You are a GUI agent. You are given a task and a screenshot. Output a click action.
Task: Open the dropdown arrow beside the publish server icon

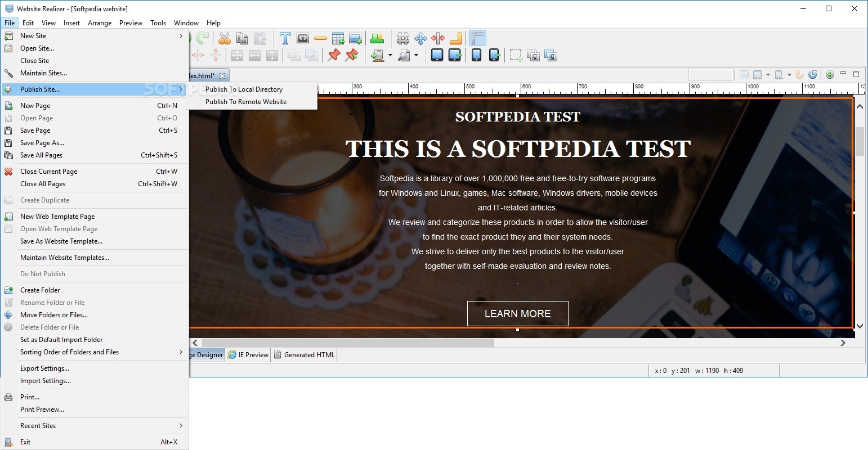click(390, 55)
